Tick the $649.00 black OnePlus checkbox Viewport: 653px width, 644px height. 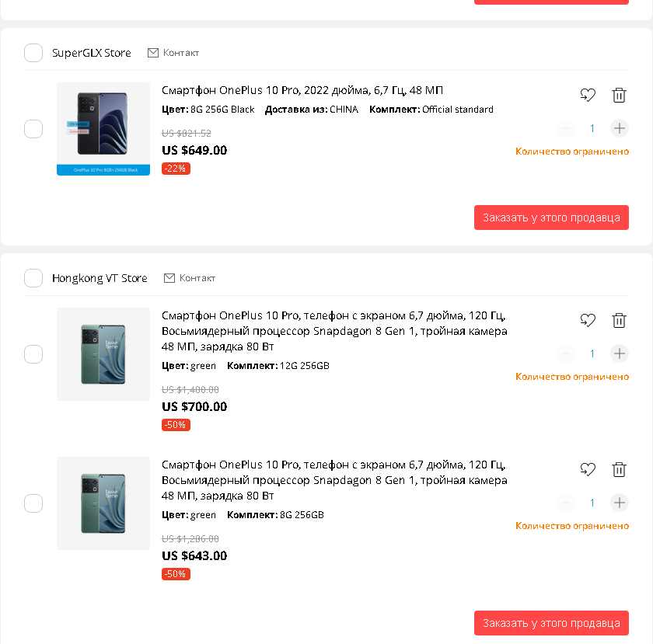pos(33,129)
